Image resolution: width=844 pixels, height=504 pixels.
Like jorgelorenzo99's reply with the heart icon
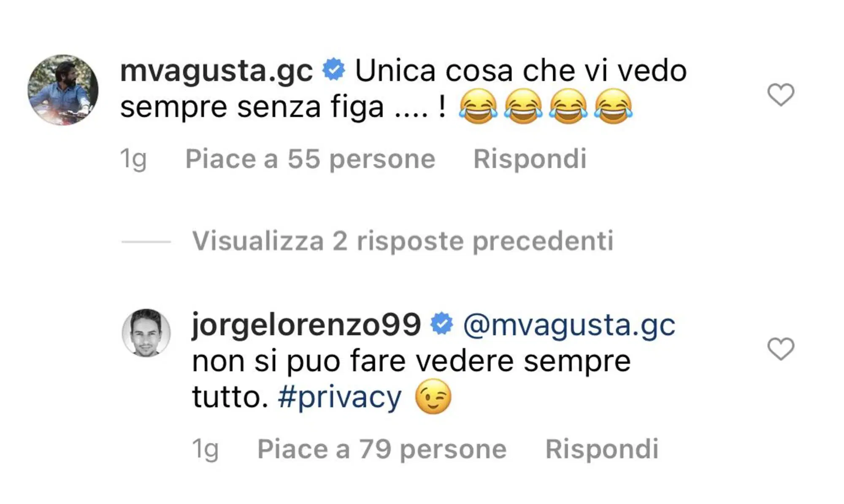click(x=781, y=349)
